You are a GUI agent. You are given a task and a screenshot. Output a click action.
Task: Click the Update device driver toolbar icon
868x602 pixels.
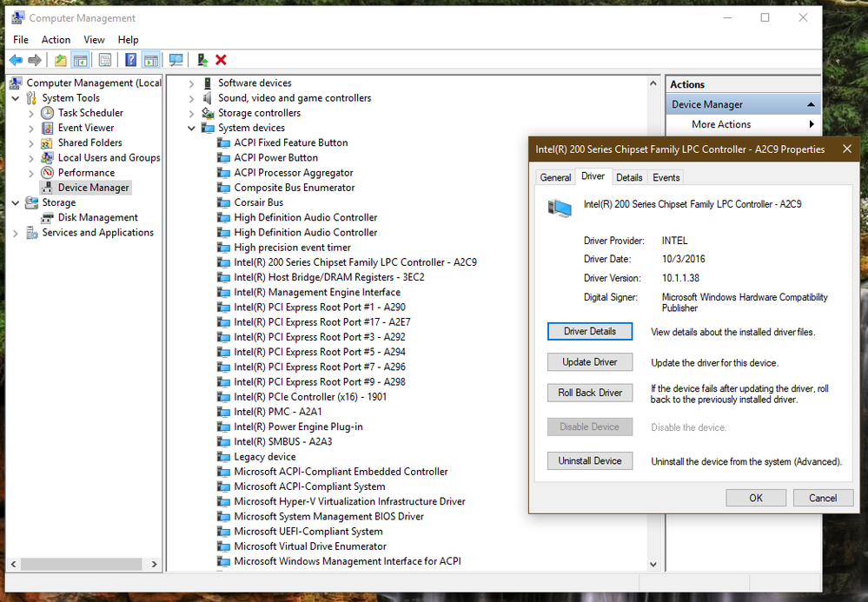(202, 60)
